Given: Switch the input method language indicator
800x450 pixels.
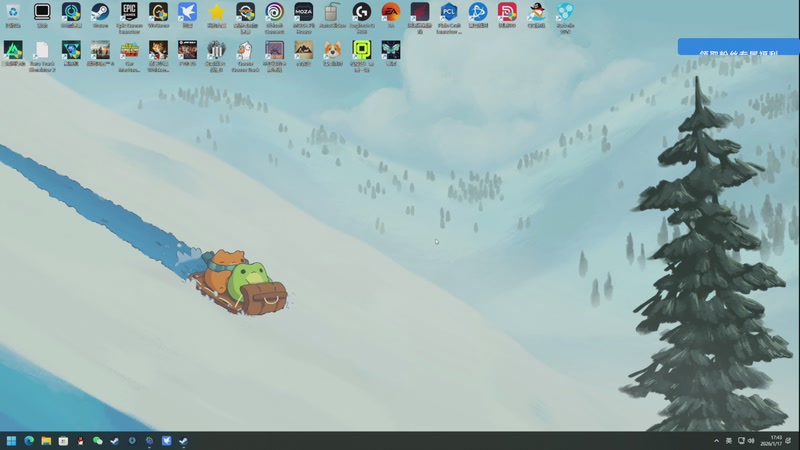Looking at the screenshot, I should point(729,441).
